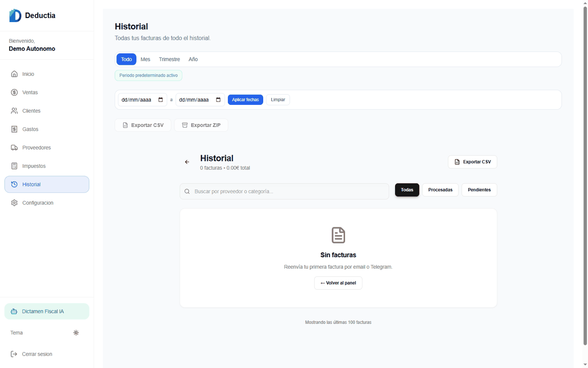Click the search magnifier icon
The height and width of the screenshot is (368, 588).
point(187,191)
